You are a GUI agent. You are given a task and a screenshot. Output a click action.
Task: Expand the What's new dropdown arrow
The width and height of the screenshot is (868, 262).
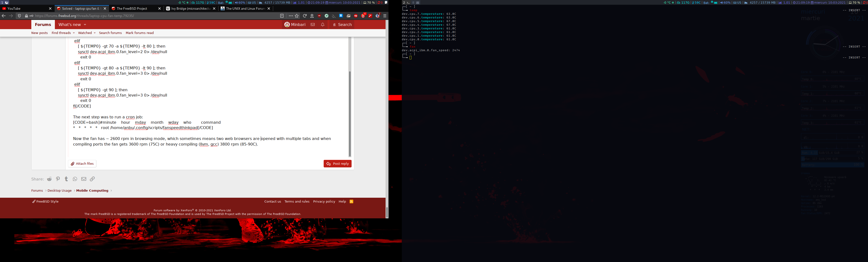pos(85,25)
